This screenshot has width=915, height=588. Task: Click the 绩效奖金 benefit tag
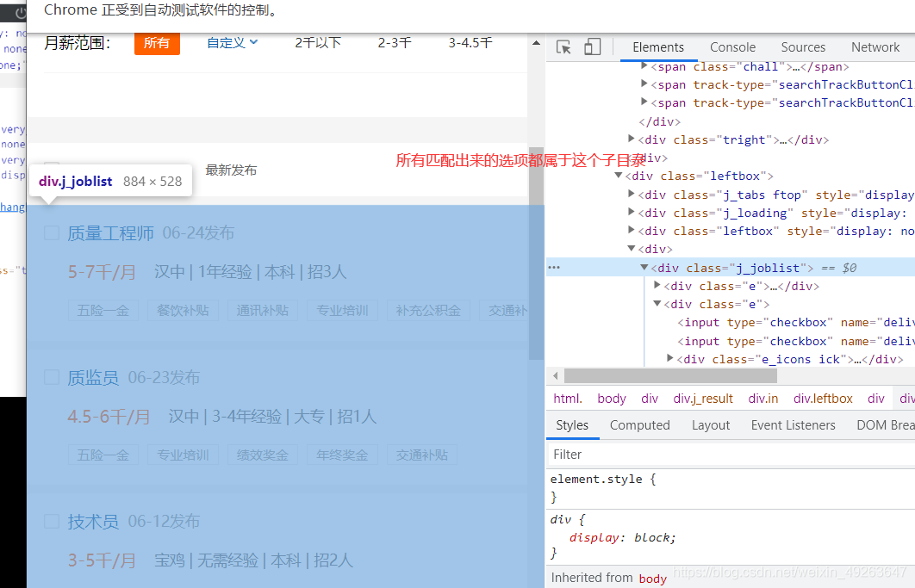tap(263, 455)
